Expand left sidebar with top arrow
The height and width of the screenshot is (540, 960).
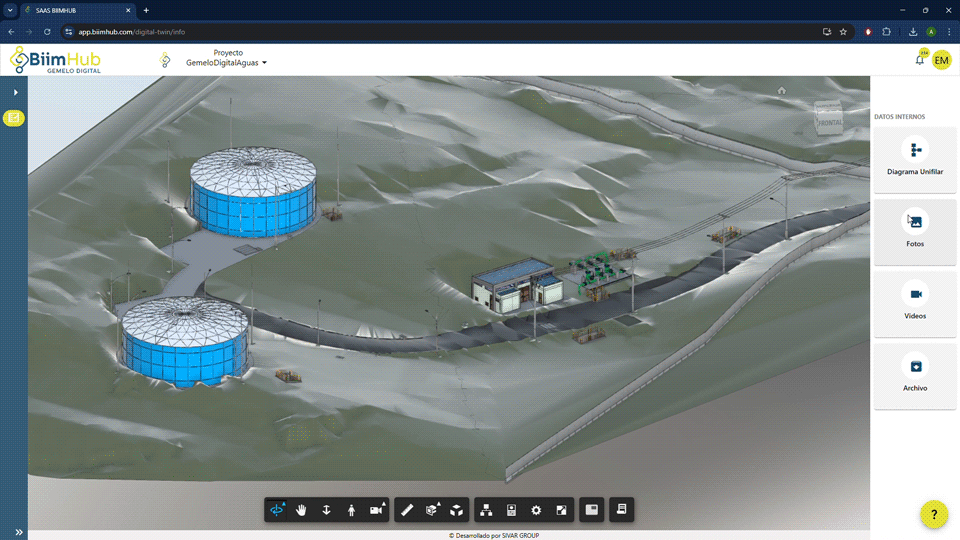tap(15, 93)
